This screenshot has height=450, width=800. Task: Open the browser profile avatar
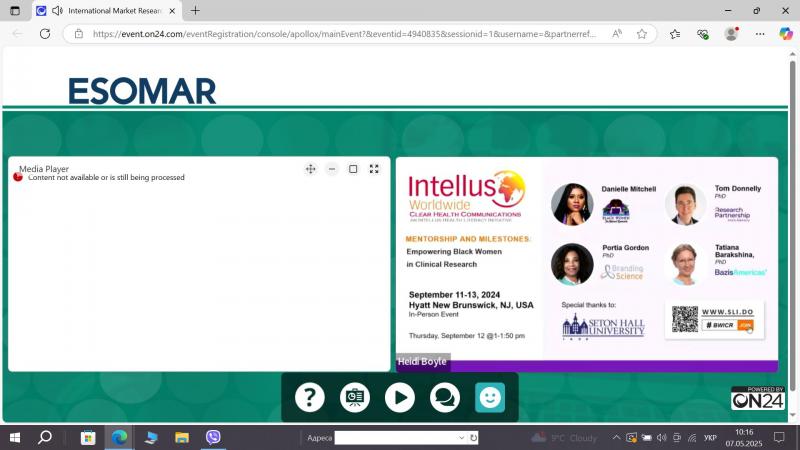click(x=731, y=34)
